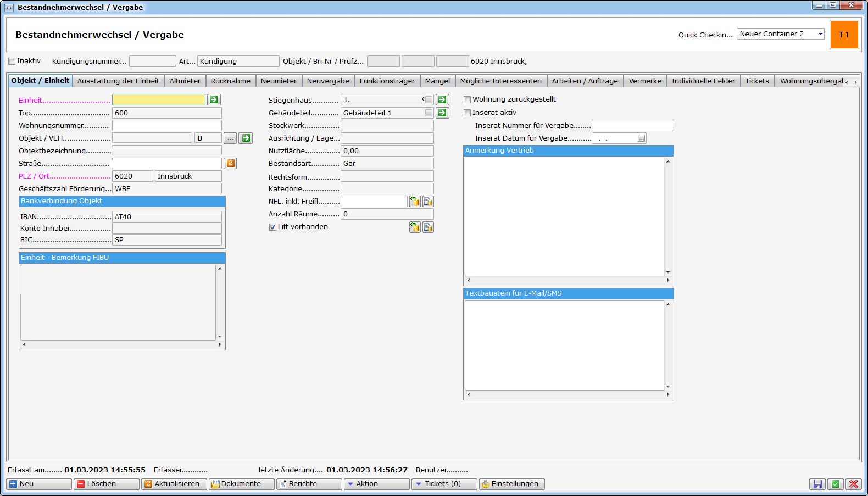Image resolution: width=868 pixels, height=496 pixels.
Task: Open the Mängel tab
Action: (x=437, y=81)
